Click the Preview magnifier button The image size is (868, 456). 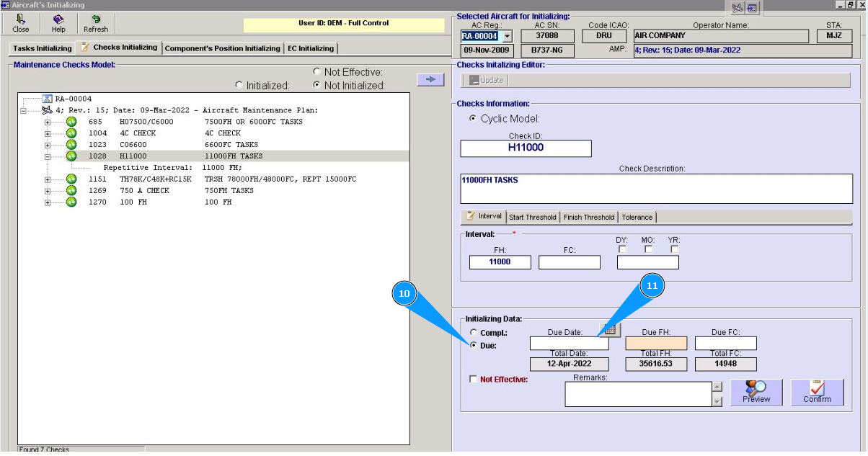point(756,392)
